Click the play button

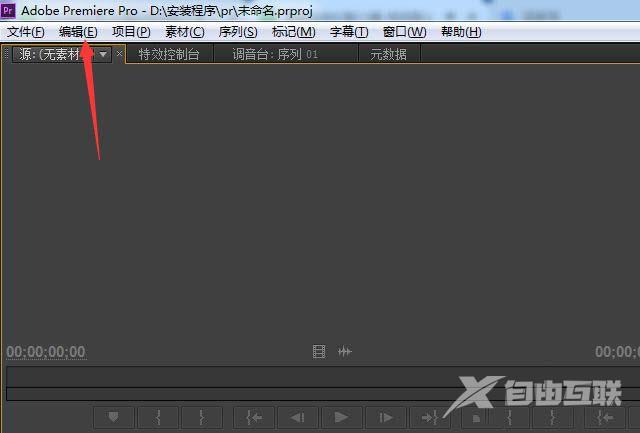pos(342,417)
